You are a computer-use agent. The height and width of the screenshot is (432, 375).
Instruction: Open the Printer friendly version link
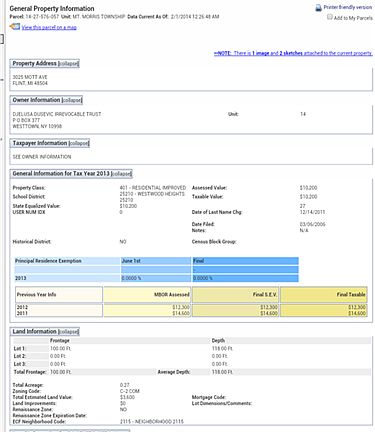coord(347,7)
